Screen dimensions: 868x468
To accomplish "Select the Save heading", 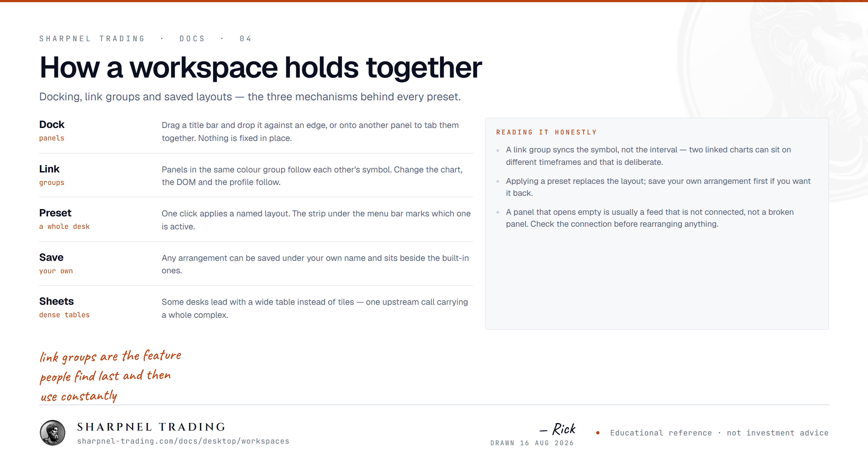I will pos(51,257).
